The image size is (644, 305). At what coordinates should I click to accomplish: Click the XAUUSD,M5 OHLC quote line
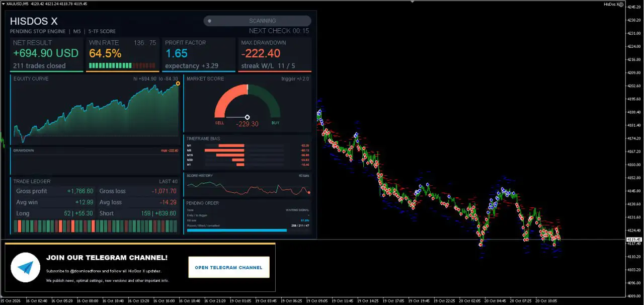pos(46,4)
